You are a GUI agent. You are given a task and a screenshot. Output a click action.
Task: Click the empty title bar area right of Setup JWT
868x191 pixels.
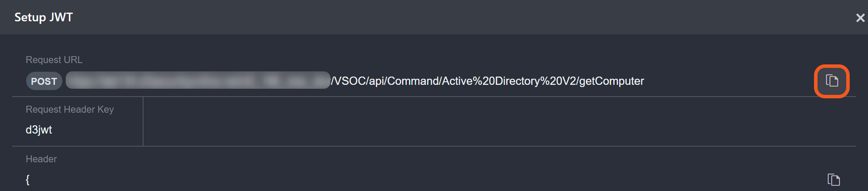coord(435,17)
